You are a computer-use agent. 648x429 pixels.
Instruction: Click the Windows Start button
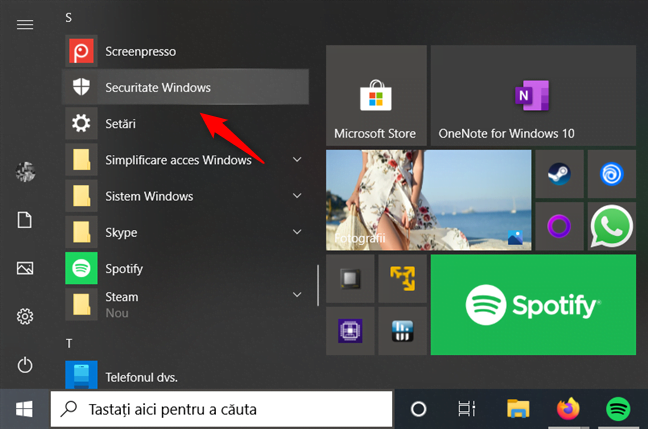[24, 409]
